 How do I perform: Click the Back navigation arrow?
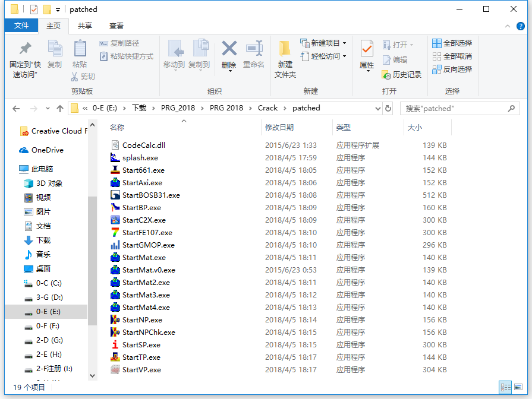point(16,109)
